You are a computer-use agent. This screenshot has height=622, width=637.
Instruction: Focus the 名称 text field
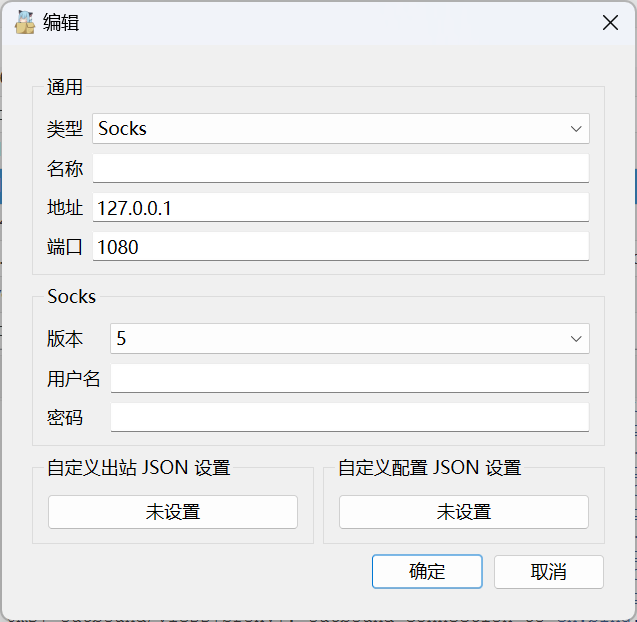[x=340, y=168]
